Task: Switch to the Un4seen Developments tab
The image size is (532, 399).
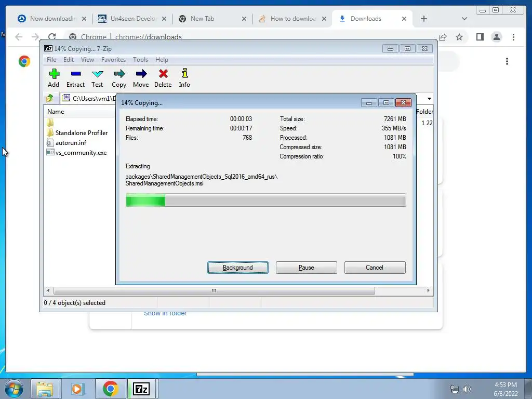Action: (132, 19)
